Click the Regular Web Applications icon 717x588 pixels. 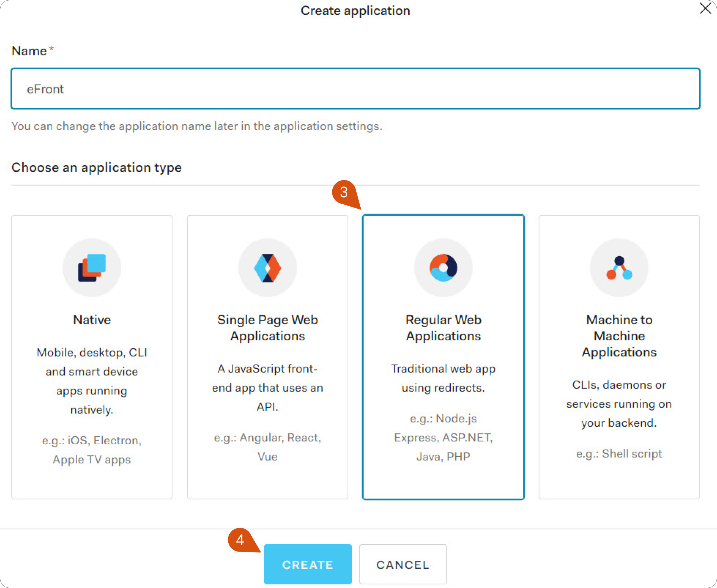[x=443, y=268]
